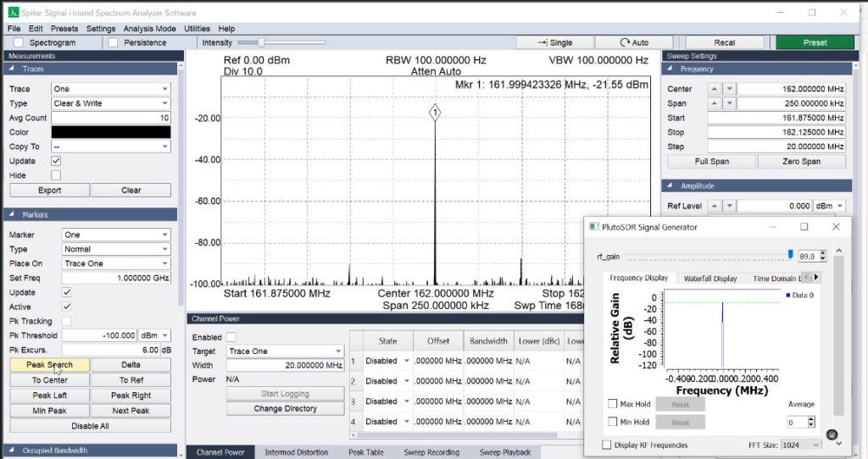Open the trace Type dropdown (Clear & Write)
The height and width of the screenshot is (459, 868).
[x=111, y=103]
